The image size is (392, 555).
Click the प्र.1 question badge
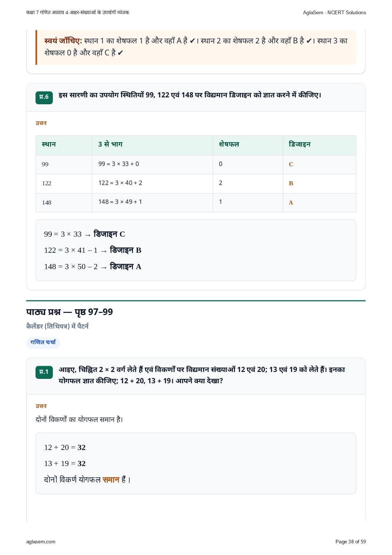[x=44, y=372]
